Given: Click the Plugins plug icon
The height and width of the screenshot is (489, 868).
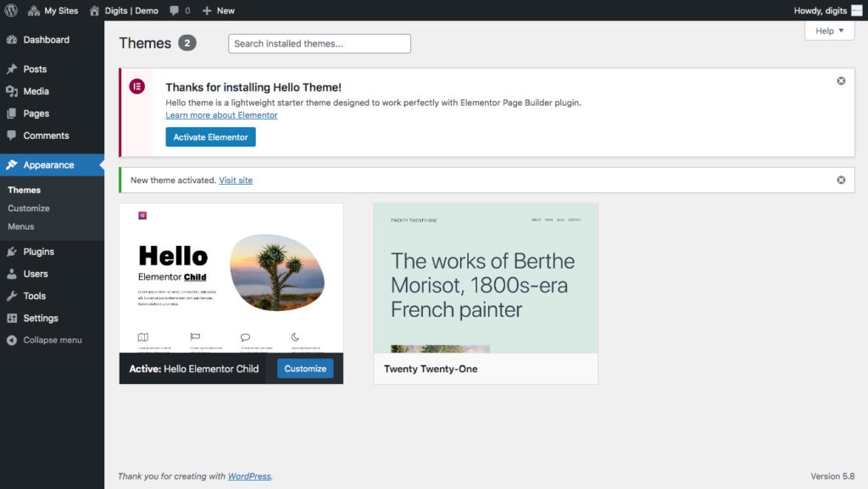Looking at the screenshot, I should 12,252.
